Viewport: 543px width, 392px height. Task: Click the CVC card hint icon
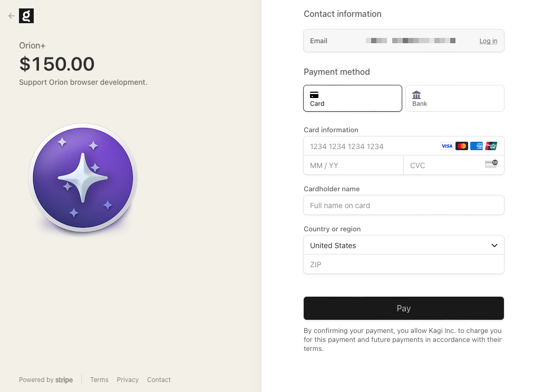[491, 164]
